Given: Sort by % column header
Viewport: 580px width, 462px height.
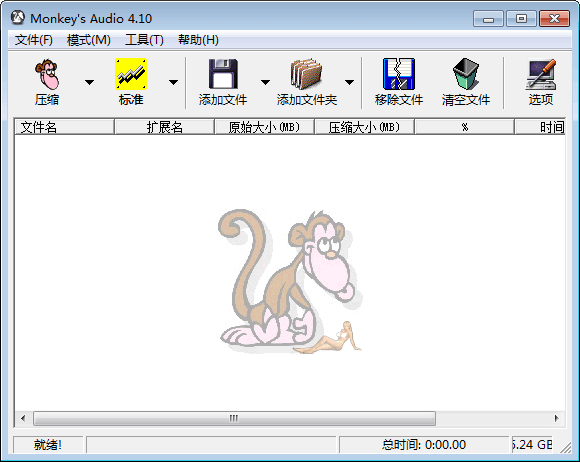Looking at the screenshot, I should (x=465, y=127).
